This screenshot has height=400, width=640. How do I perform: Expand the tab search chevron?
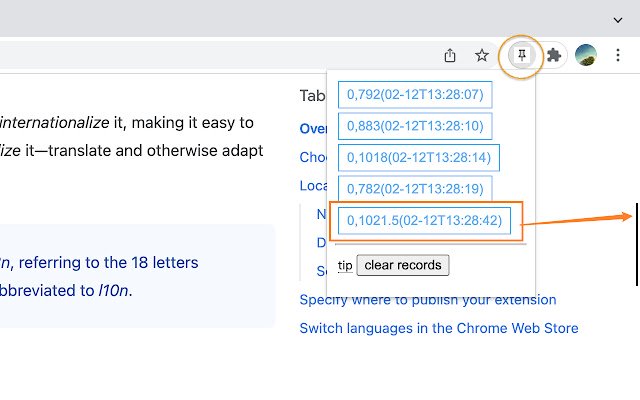(618, 20)
